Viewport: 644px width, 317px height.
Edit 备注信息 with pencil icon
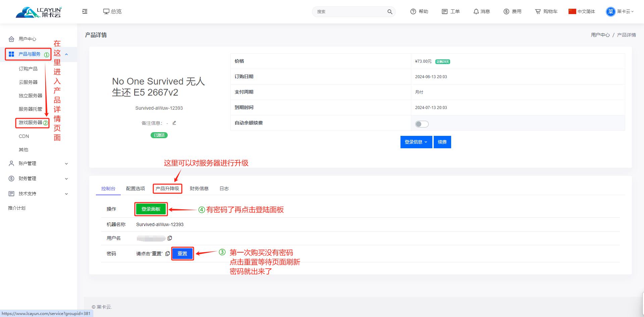point(174,123)
